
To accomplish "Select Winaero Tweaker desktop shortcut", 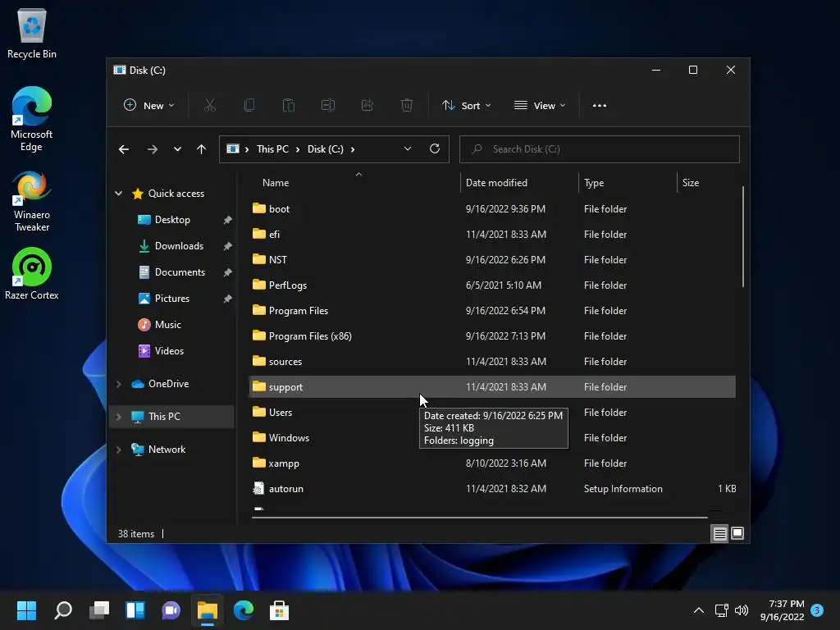I will coord(32,202).
